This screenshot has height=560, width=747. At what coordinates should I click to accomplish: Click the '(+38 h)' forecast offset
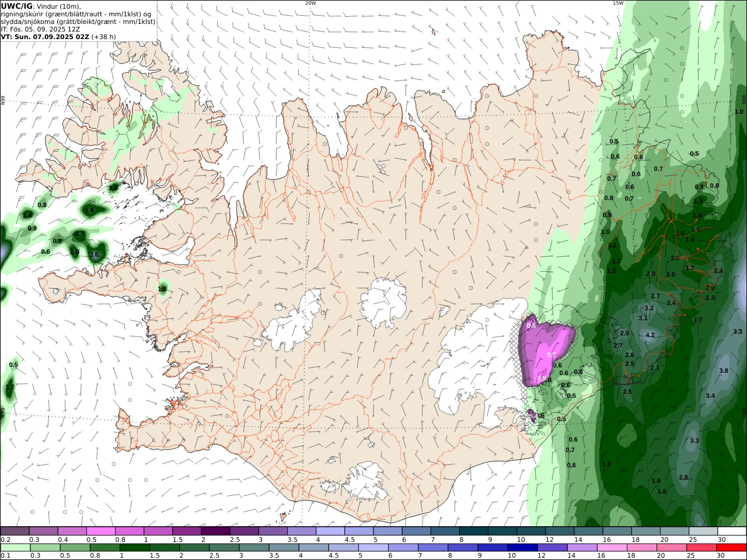(104, 36)
